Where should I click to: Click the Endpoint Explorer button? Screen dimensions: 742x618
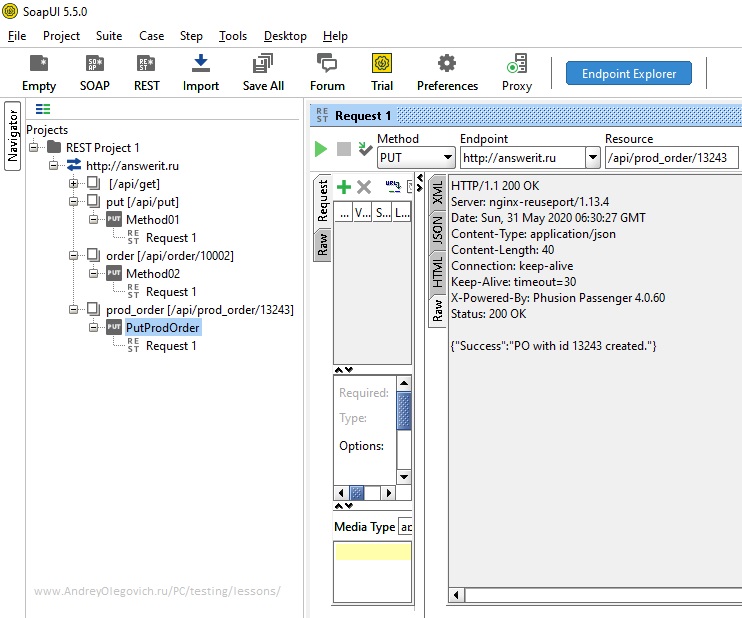628,73
